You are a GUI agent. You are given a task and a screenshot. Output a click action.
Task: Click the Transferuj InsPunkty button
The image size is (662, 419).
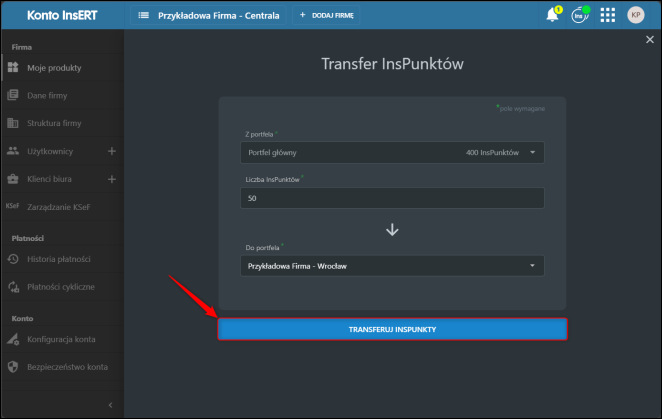coord(392,329)
